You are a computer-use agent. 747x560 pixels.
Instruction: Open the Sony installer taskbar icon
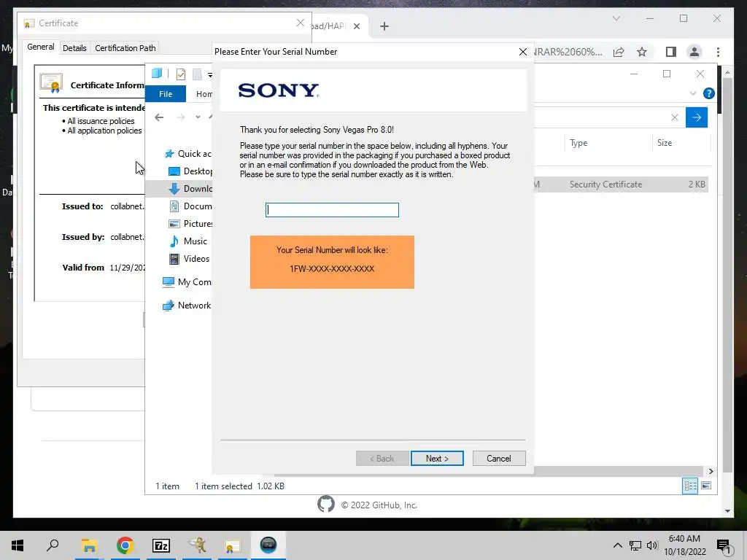click(x=268, y=545)
